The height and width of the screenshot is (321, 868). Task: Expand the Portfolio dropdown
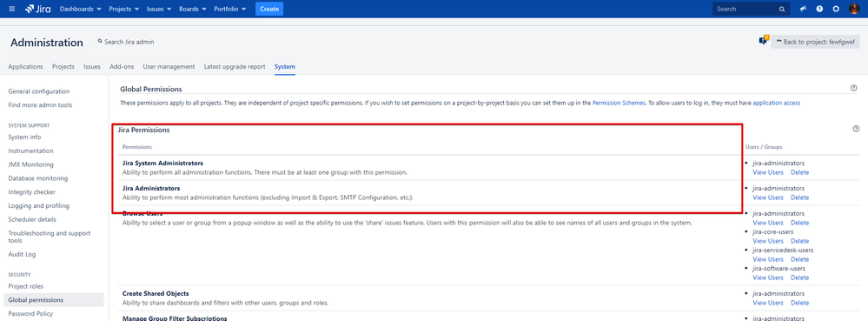229,9
